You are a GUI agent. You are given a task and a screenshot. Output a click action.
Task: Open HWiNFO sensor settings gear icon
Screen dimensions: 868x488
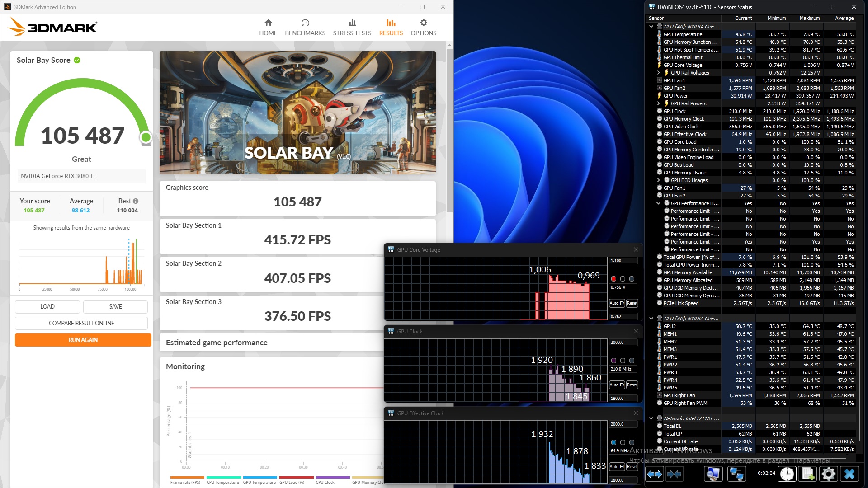(828, 474)
